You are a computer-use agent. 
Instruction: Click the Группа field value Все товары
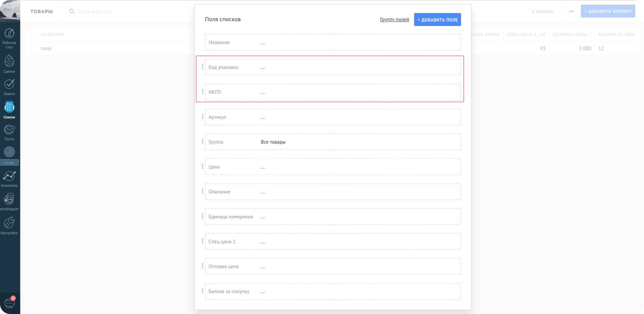point(273,142)
